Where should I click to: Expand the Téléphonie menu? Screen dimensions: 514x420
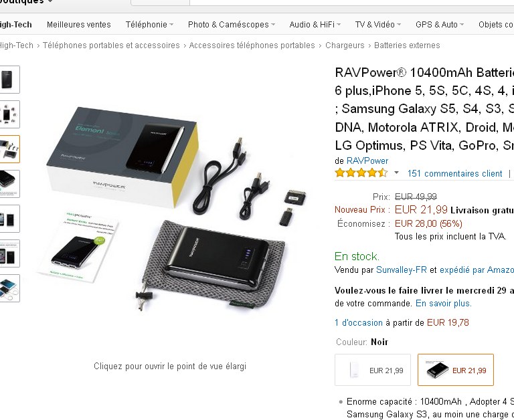tap(149, 25)
